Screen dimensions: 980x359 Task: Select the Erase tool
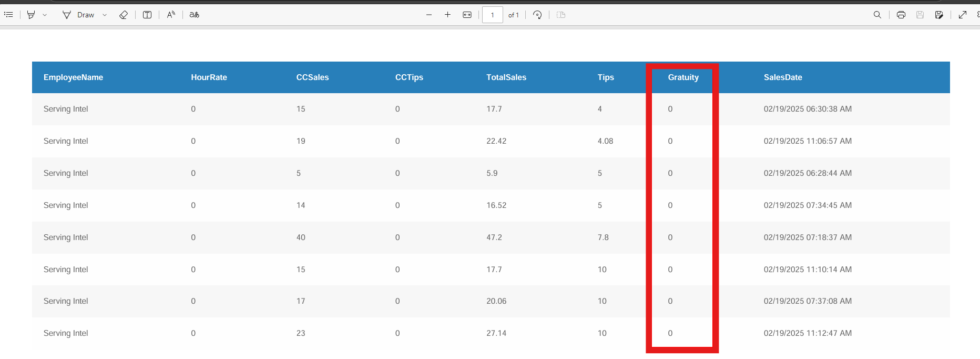[x=124, y=15]
